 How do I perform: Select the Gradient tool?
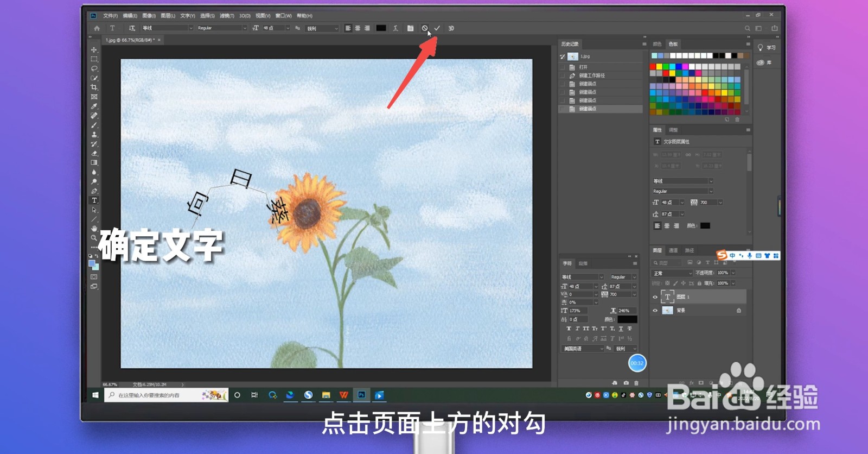pyautogui.click(x=94, y=163)
